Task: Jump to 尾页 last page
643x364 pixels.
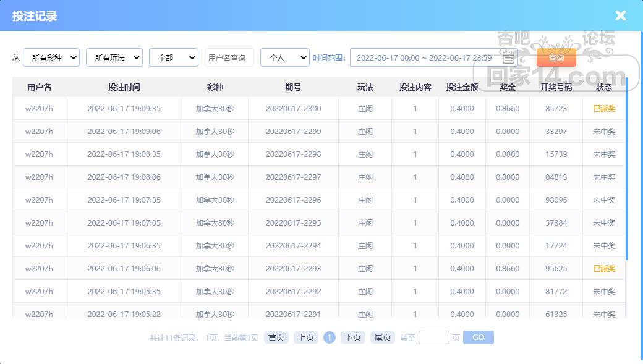Action: (x=382, y=337)
